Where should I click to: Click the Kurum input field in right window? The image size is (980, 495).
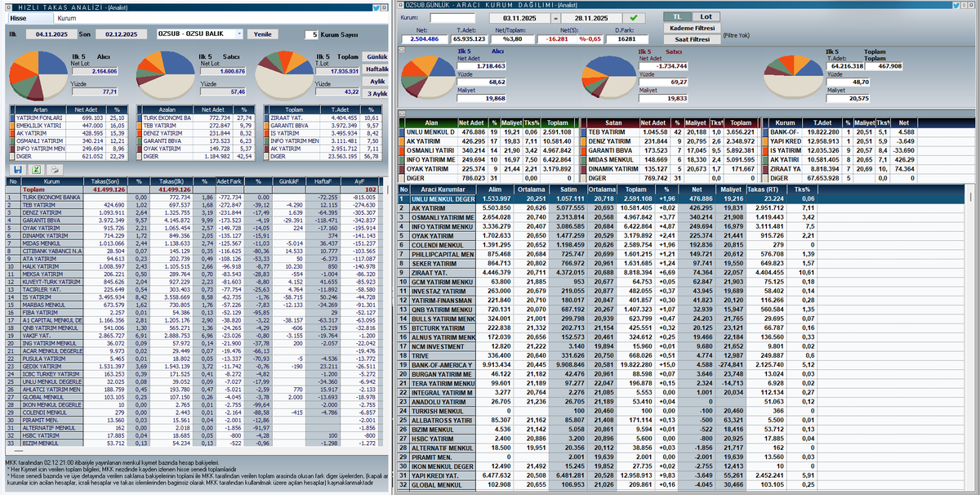pos(452,17)
